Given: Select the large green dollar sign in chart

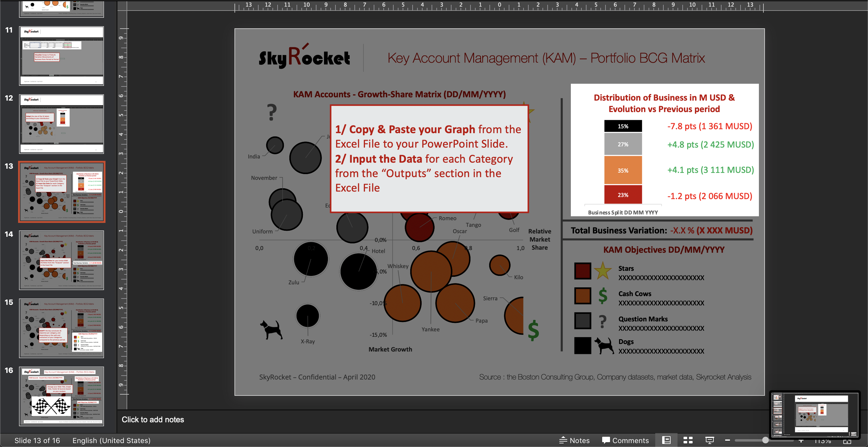Looking at the screenshot, I should 533,330.
